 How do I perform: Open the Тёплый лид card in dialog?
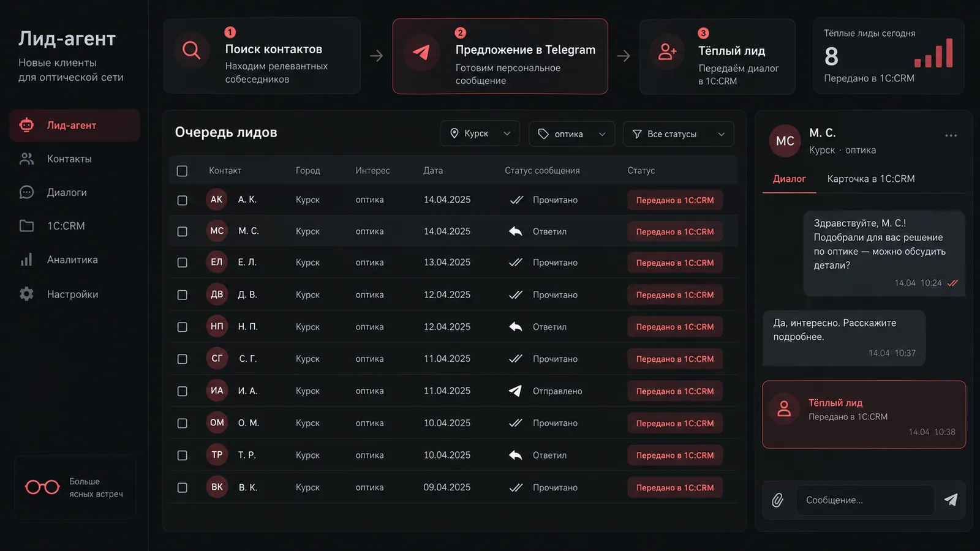[864, 414]
